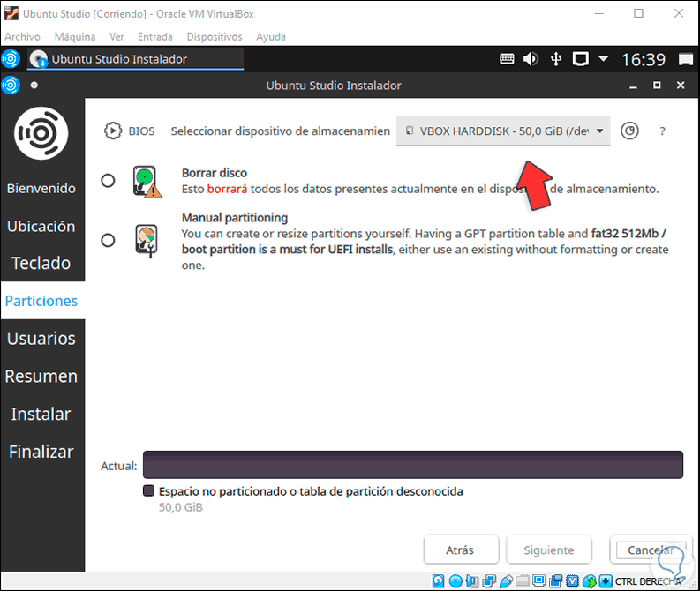The height and width of the screenshot is (591, 700).
Task: Click the CPU virtualization status icon
Action: click(x=573, y=580)
